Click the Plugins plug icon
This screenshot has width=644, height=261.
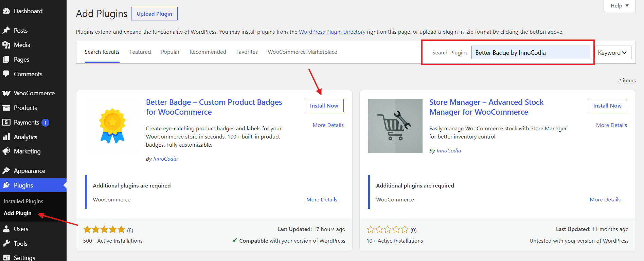click(x=6, y=185)
